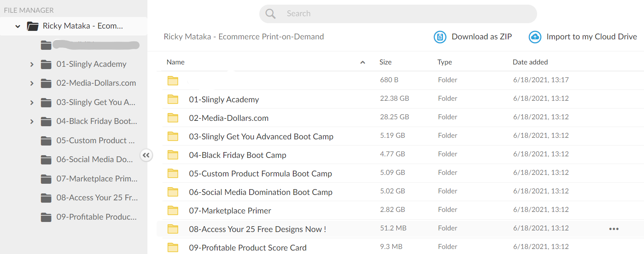Open the unnamed 680 B folder icon
The height and width of the screenshot is (254, 644).
point(173,81)
